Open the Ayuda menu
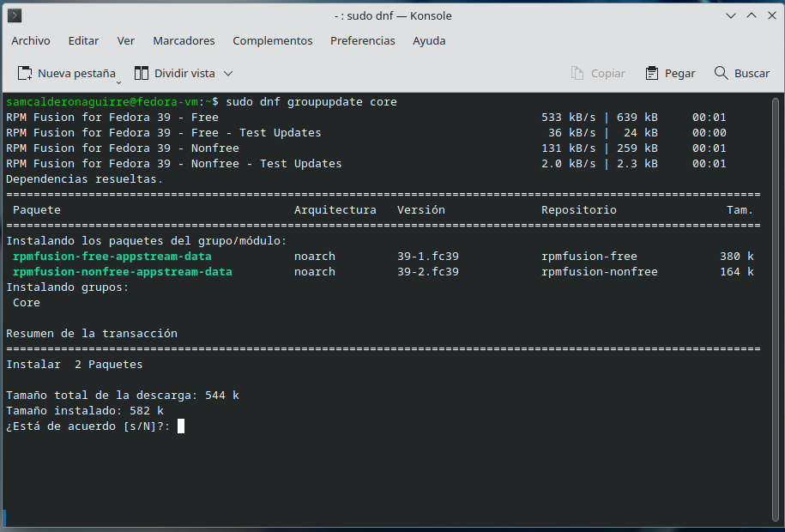785x532 pixels. [x=429, y=40]
